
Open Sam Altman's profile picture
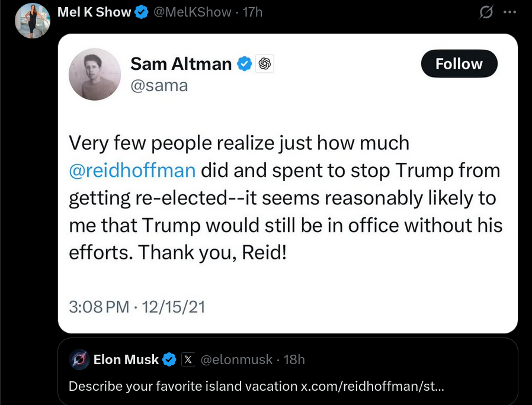click(x=95, y=74)
